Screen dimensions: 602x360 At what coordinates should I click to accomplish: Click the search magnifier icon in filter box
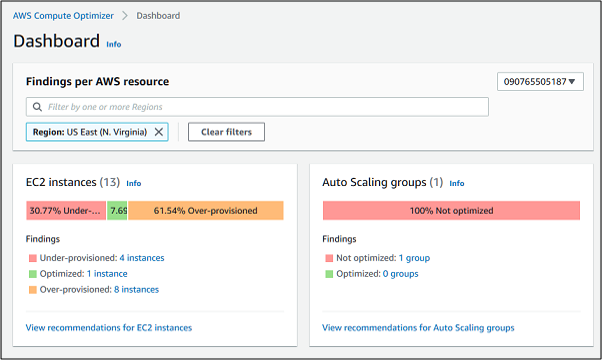pos(37,107)
